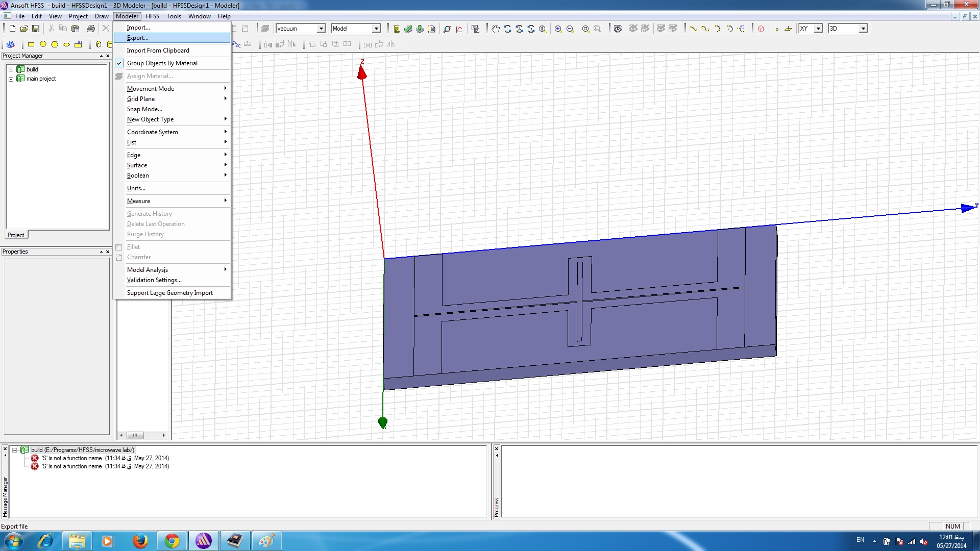
Task: Open the HFSS menu
Action: click(x=152, y=16)
